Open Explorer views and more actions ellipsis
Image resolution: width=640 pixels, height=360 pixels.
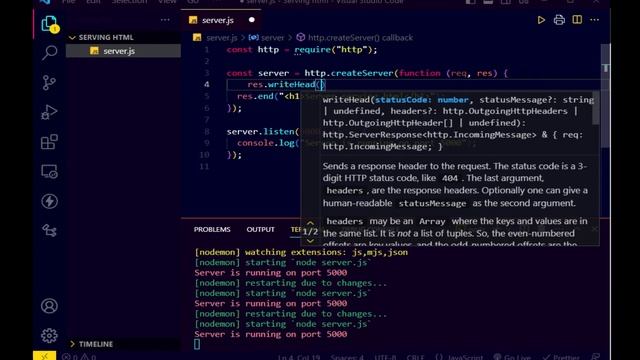coord(165,20)
